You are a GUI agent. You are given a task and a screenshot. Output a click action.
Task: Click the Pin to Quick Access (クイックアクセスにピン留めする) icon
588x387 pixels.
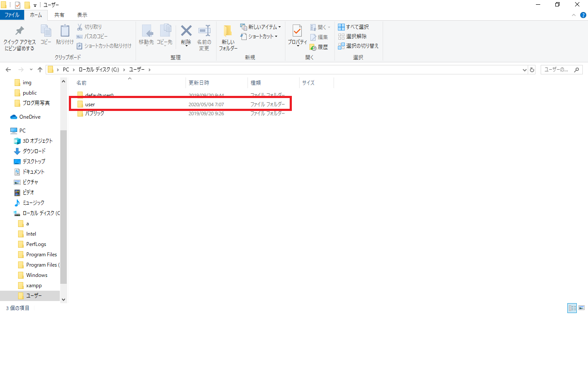pyautogui.click(x=19, y=31)
